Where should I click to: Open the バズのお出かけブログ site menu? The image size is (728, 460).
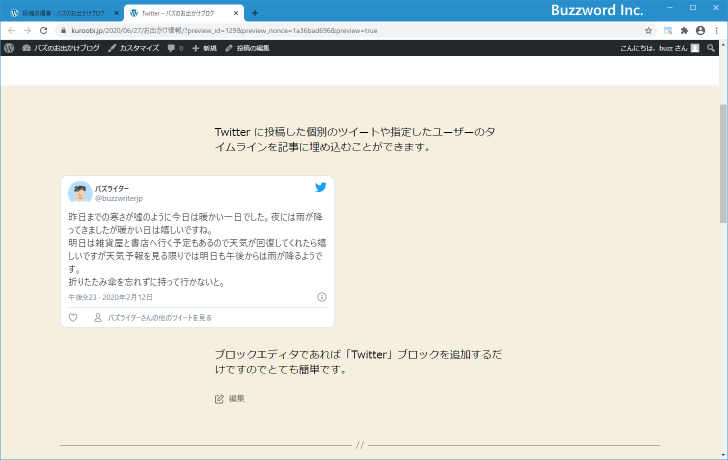pos(60,48)
